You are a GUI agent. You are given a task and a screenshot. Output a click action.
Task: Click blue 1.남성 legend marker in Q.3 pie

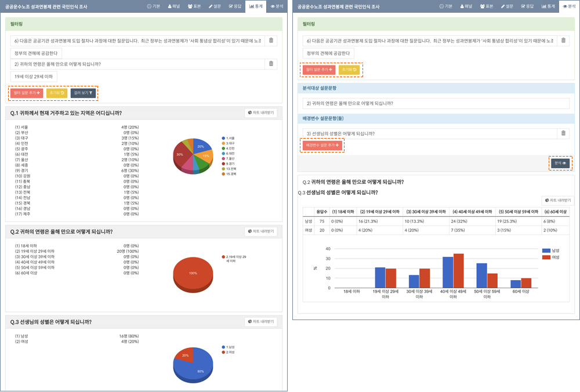point(223,347)
